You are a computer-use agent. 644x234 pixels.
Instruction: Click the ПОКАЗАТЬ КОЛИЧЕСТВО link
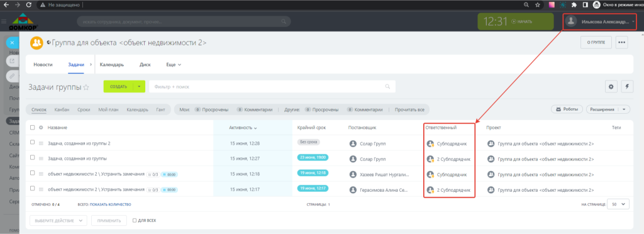click(x=111, y=204)
